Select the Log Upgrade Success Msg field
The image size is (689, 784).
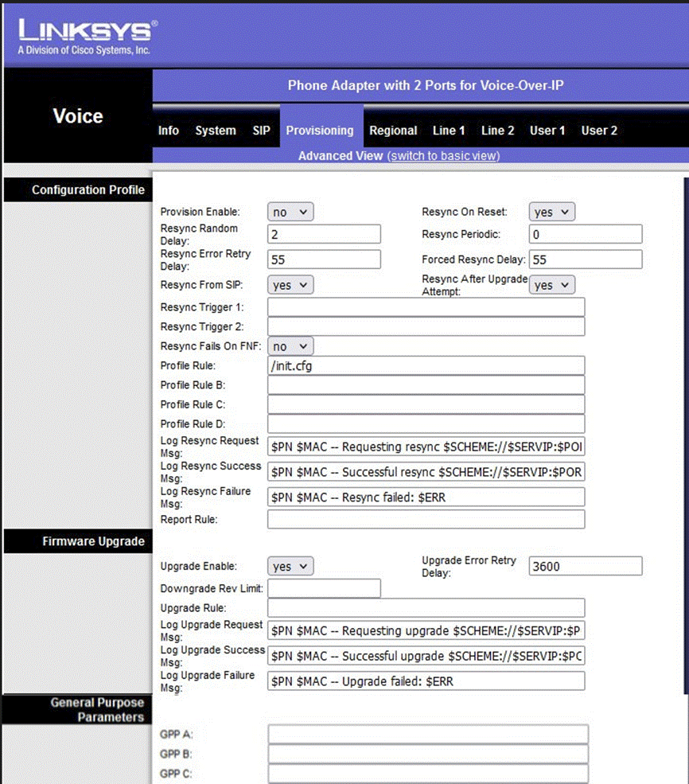(x=426, y=656)
